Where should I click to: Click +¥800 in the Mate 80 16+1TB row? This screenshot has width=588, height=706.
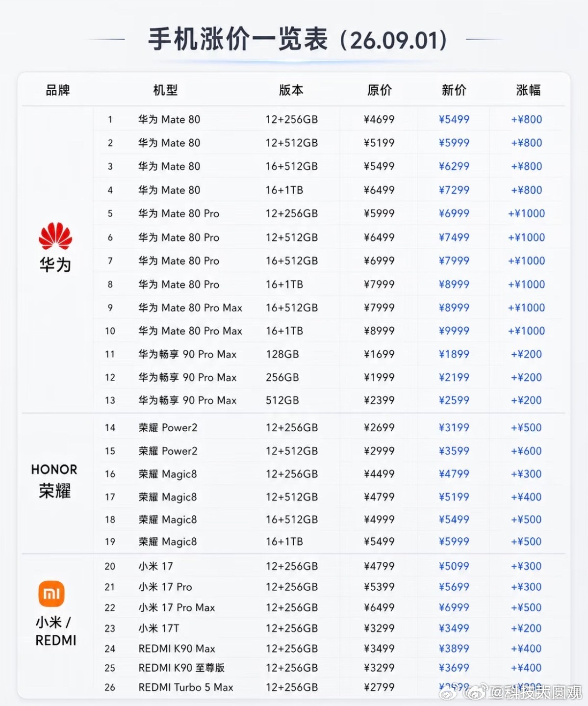point(526,190)
